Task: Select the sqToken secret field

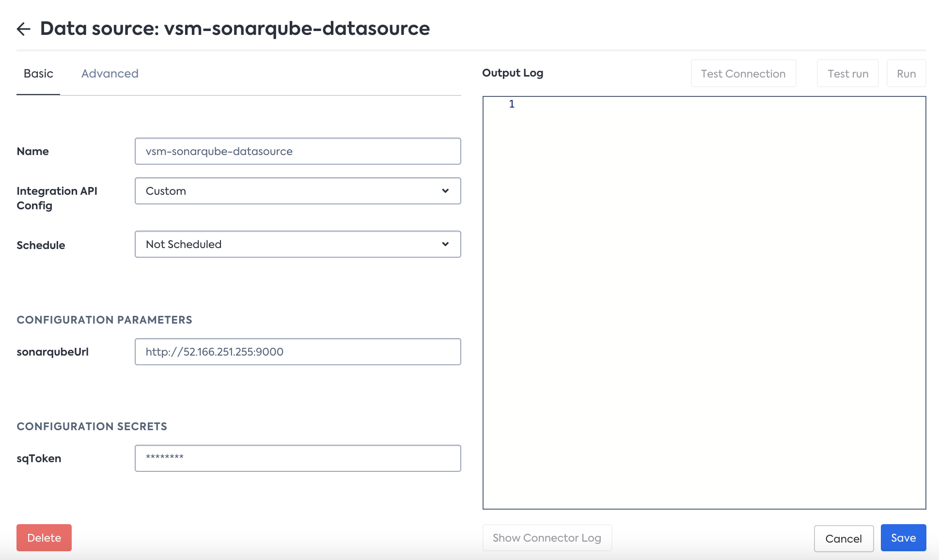Action: [297, 458]
